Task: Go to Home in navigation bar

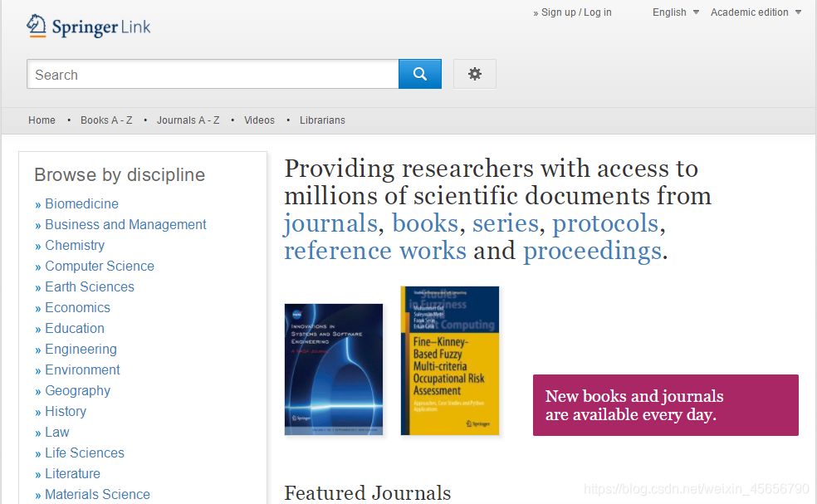Action: [42, 120]
